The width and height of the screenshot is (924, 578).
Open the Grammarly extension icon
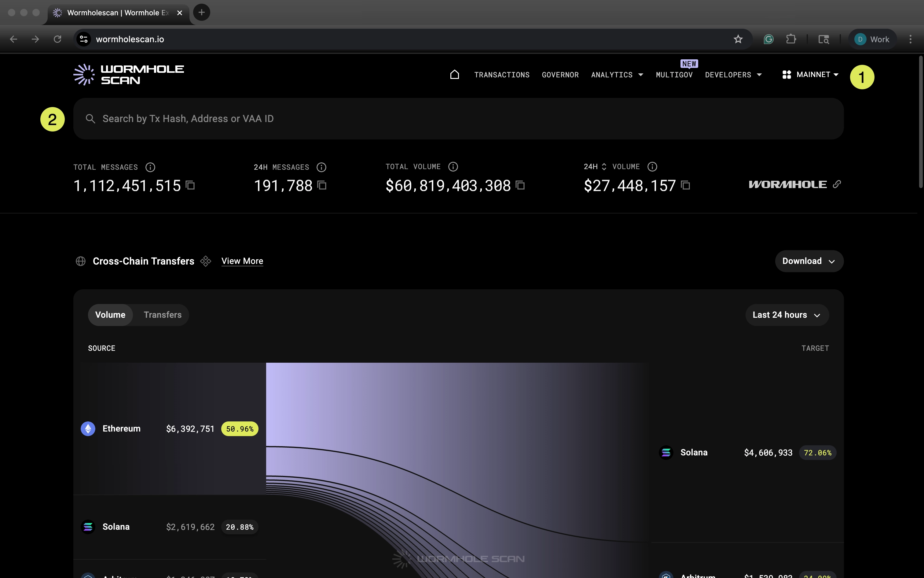tap(768, 39)
